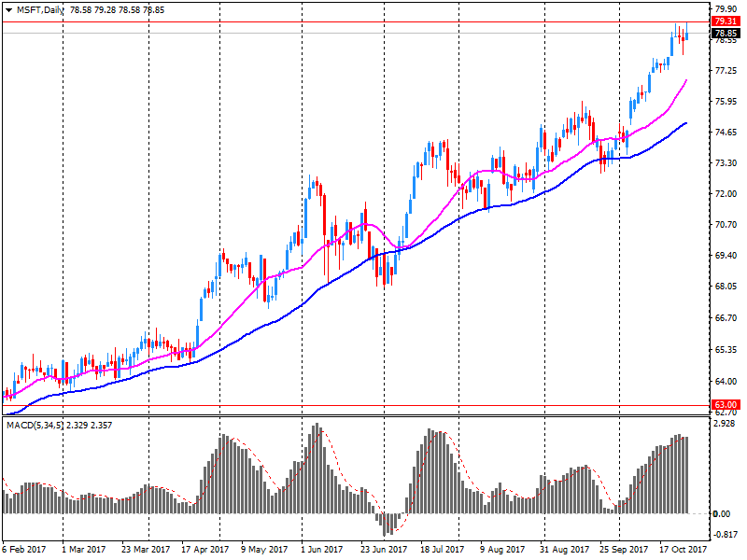Click the 1 Mar 2017 date label
The width and height of the screenshot is (747, 560).
tap(83, 550)
